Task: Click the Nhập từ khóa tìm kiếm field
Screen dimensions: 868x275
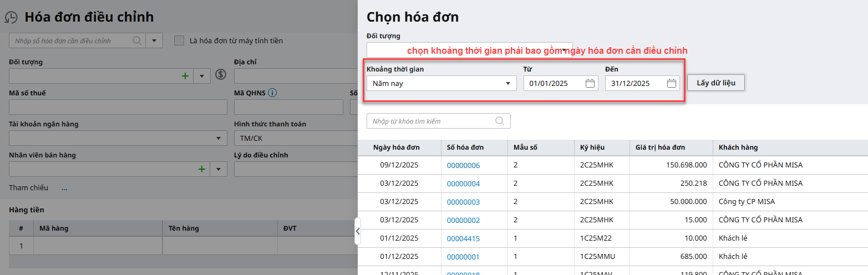Action: click(430, 121)
